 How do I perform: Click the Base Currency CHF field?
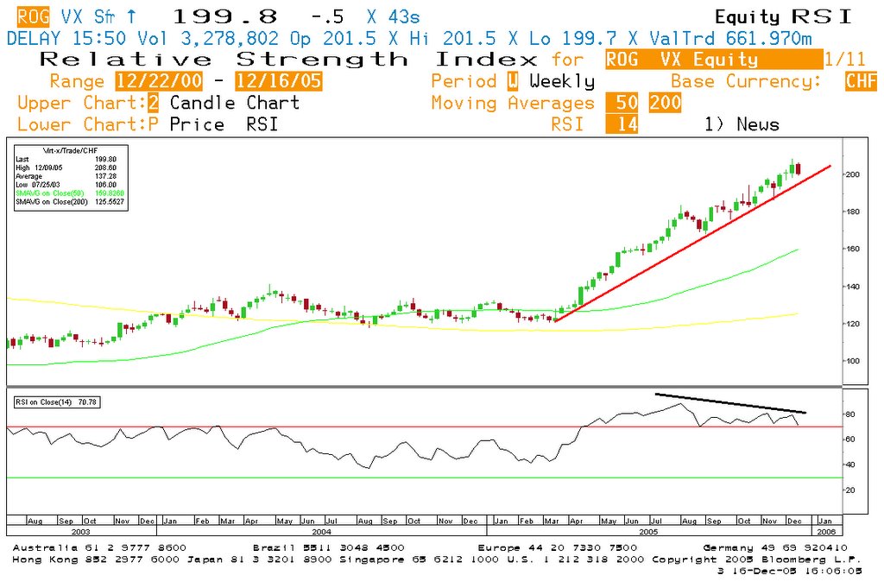[861, 81]
